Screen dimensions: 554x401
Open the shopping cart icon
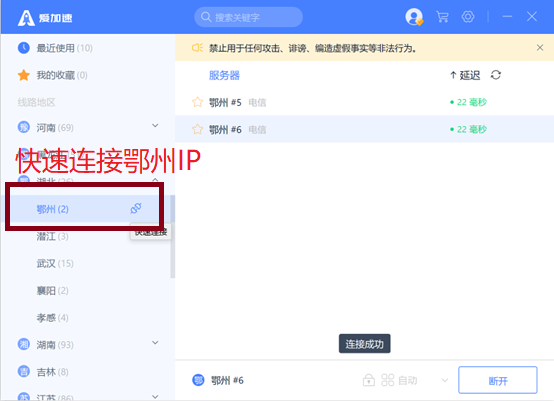click(x=442, y=17)
